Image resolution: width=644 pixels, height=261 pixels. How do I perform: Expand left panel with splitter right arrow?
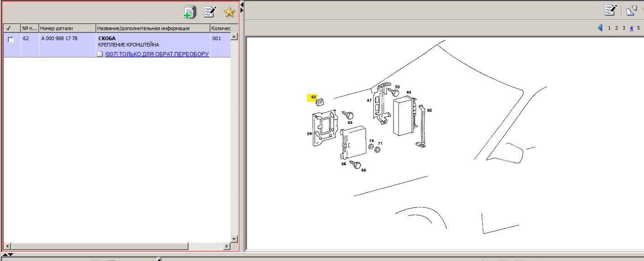coord(242,10)
